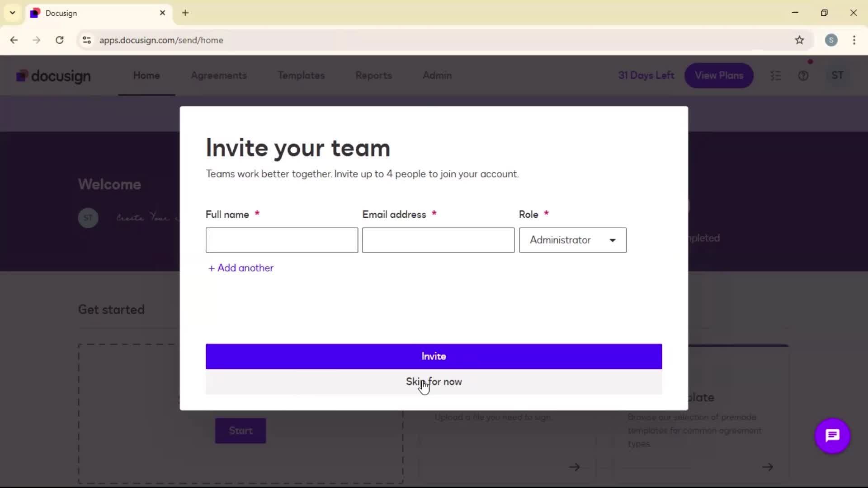This screenshot has width=868, height=488.
Task: Select the Docusign browser tab
Action: pos(98,13)
